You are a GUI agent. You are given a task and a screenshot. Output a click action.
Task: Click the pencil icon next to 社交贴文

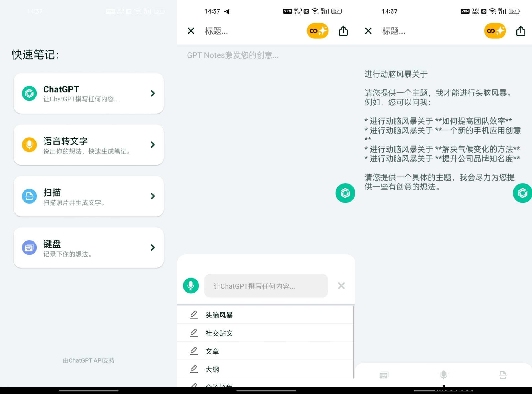click(194, 333)
